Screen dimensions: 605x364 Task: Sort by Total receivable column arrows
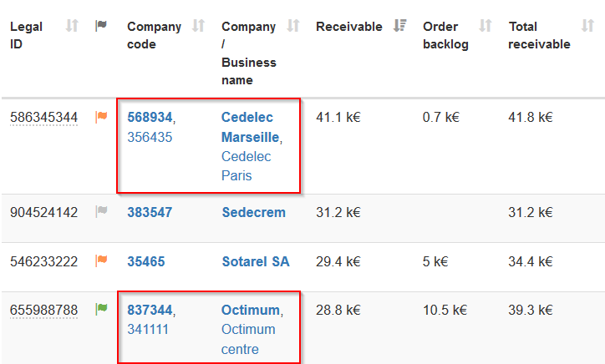click(587, 26)
